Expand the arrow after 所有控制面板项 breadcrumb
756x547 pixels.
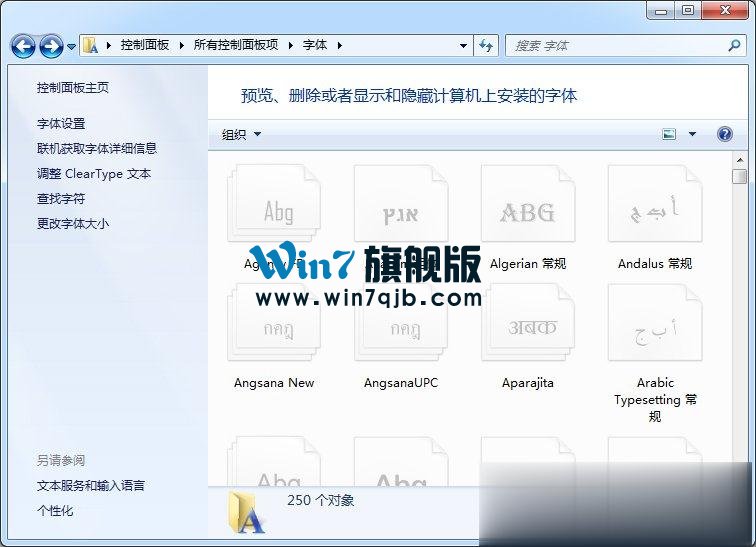[291, 45]
